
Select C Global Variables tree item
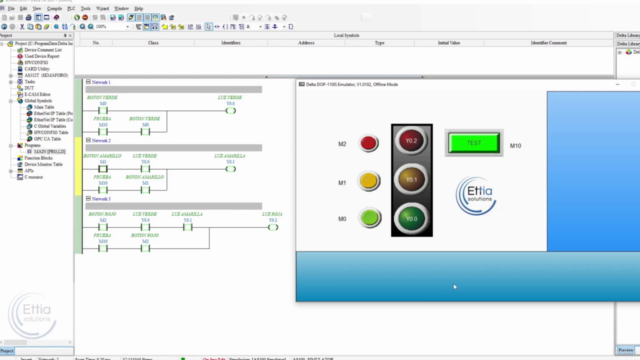click(49, 126)
